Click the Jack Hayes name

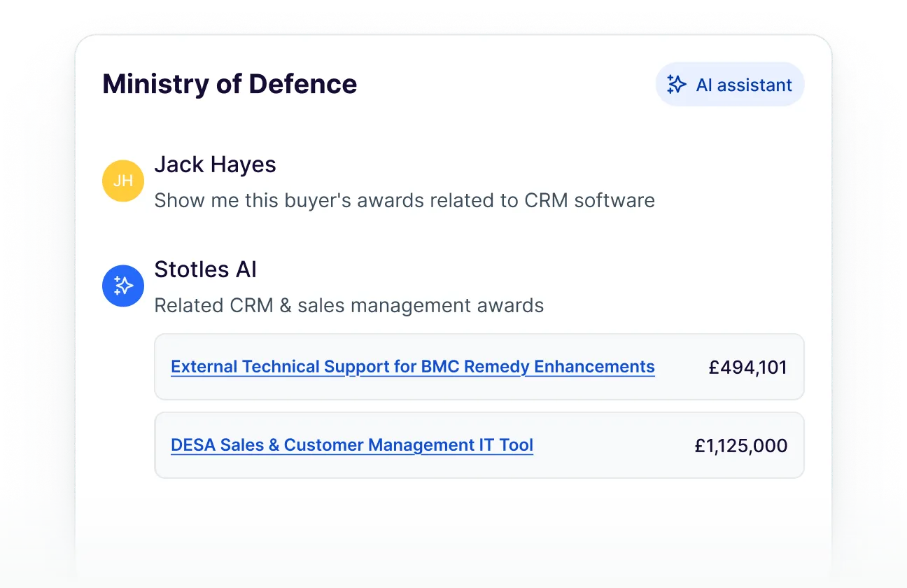(x=215, y=164)
